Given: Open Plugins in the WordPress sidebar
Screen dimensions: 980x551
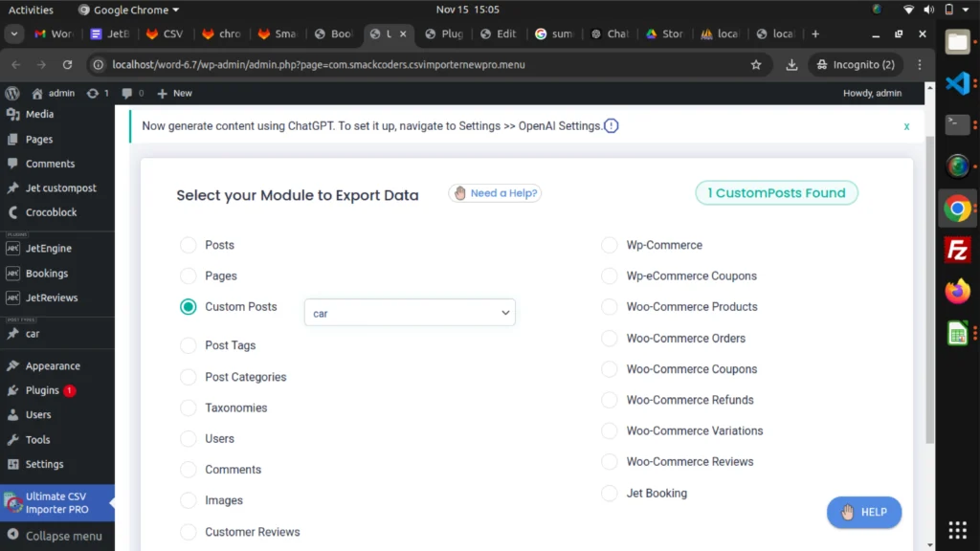Looking at the screenshot, I should [42, 390].
